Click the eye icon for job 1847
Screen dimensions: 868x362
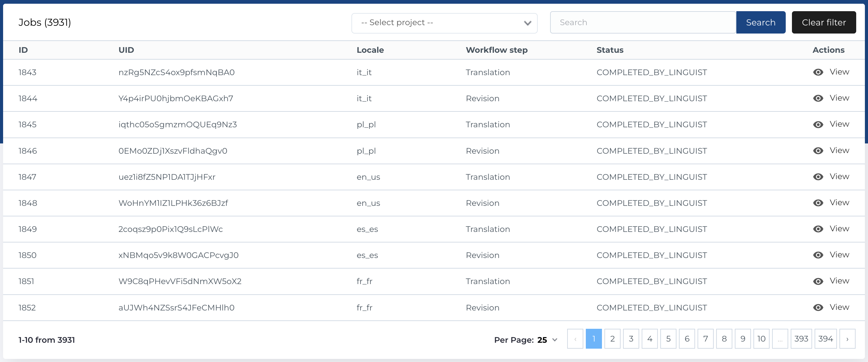818,177
